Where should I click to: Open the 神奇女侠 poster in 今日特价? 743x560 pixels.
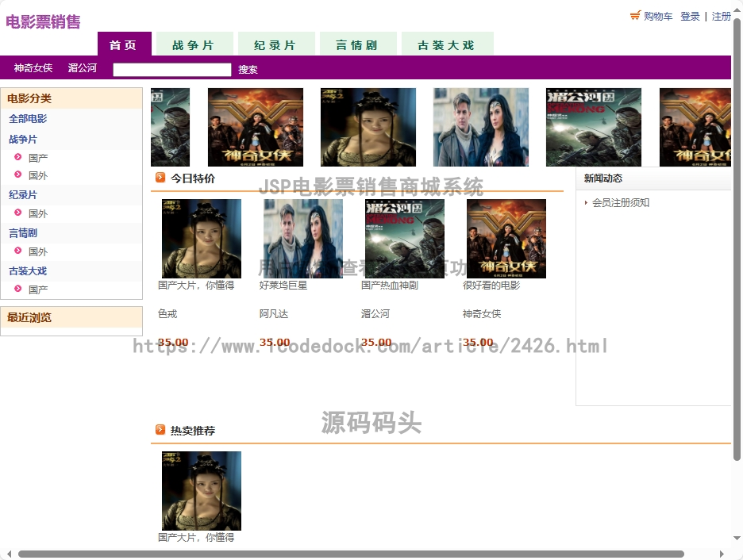506,239
